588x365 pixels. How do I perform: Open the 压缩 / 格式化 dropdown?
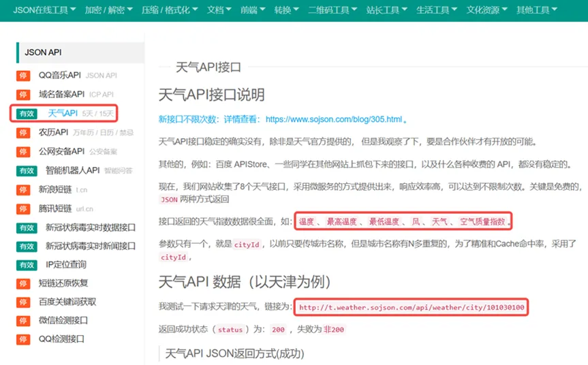(x=170, y=10)
